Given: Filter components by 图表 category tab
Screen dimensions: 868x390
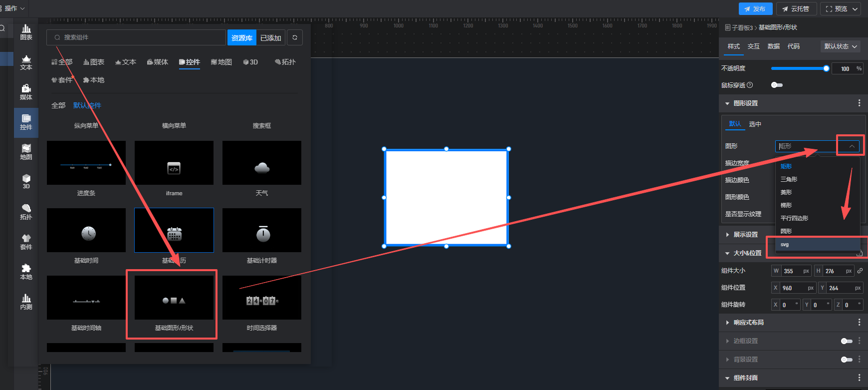Looking at the screenshot, I should coord(94,62).
